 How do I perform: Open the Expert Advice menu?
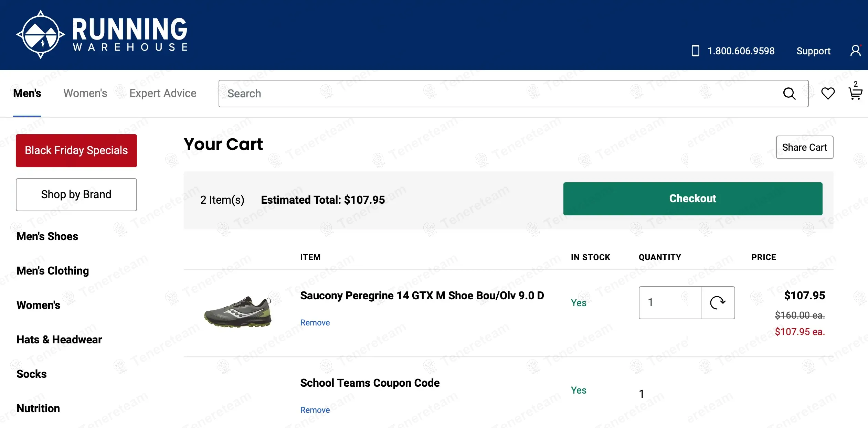tap(163, 93)
